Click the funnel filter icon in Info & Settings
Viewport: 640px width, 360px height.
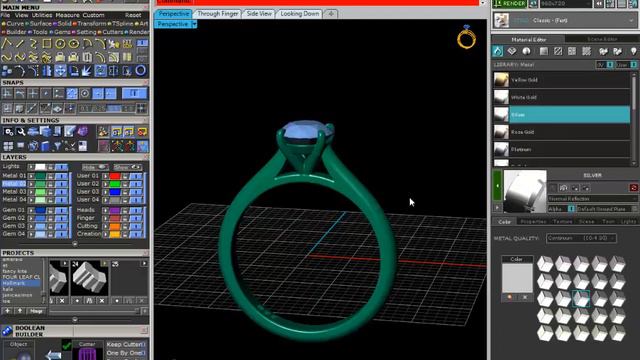point(58,146)
